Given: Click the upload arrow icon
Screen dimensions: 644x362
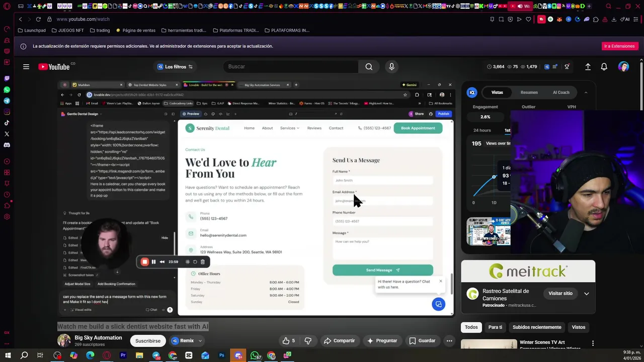Looking at the screenshot, I should [588, 66].
